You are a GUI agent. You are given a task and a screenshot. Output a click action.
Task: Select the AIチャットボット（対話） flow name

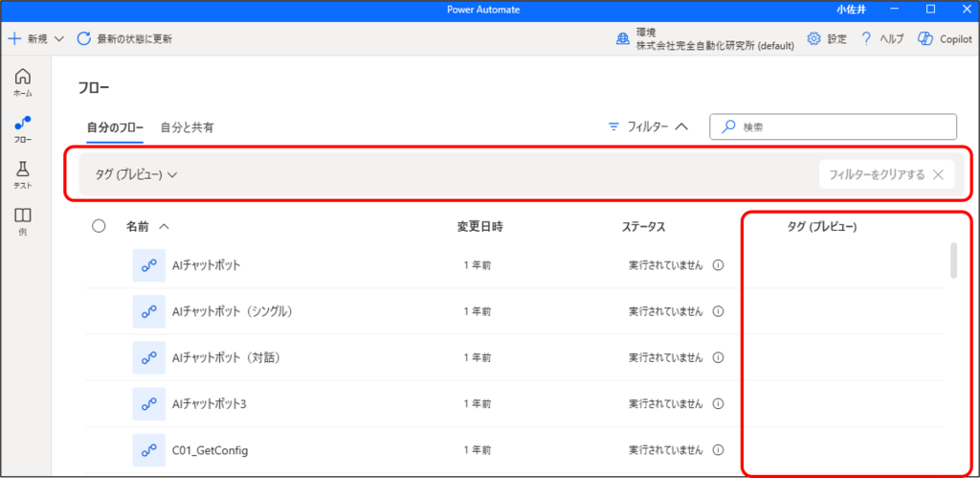[x=226, y=358]
